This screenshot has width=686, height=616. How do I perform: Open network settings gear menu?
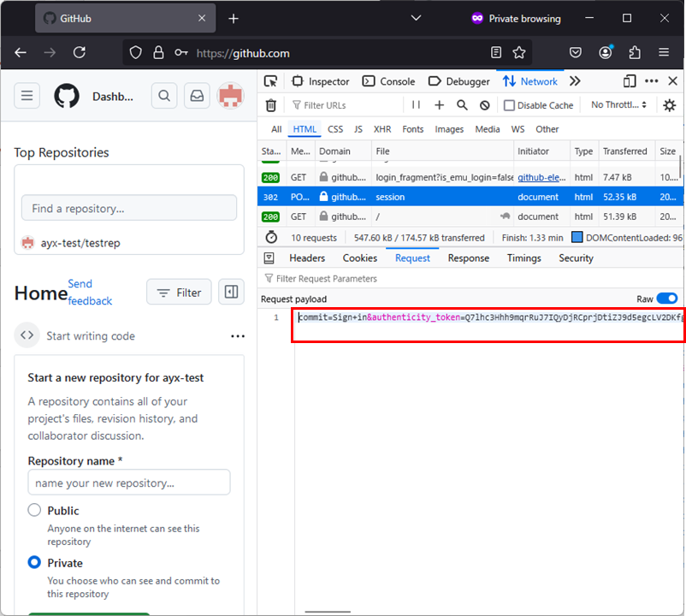point(670,105)
